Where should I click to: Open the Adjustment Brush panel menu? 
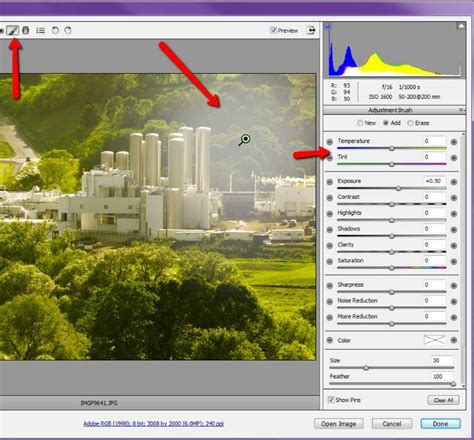461,110
